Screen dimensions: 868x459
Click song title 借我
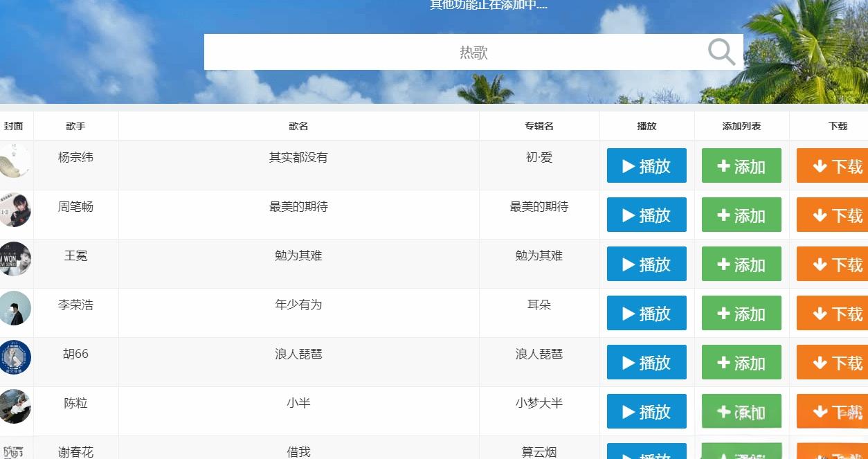pyautogui.click(x=298, y=452)
